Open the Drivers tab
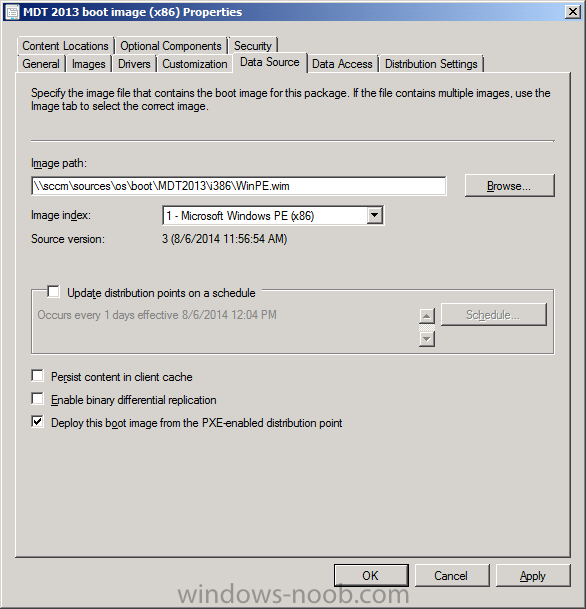 tap(134, 64)
